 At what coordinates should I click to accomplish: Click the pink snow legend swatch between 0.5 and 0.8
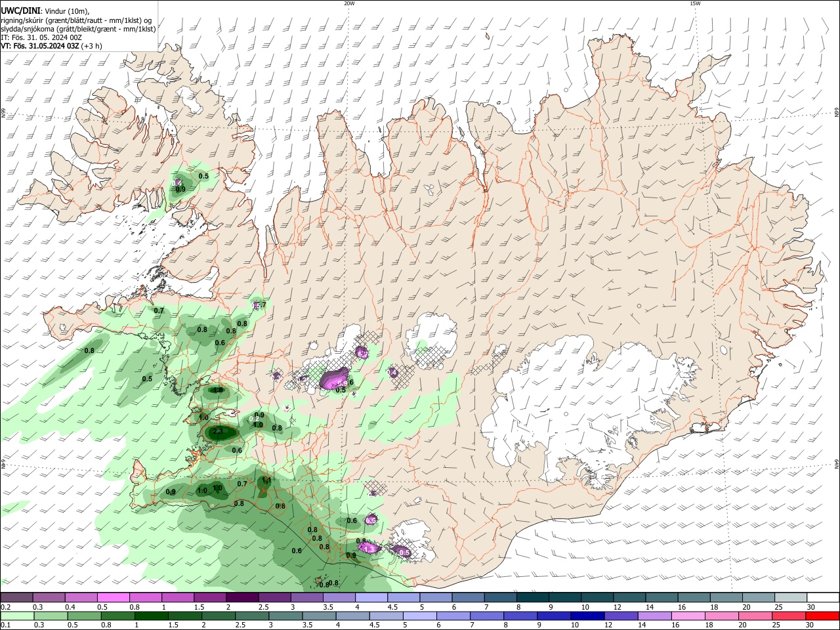114,597
